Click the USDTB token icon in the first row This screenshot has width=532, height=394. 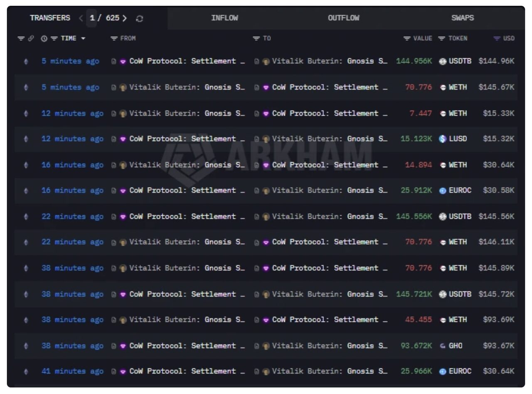coord(443,61)
